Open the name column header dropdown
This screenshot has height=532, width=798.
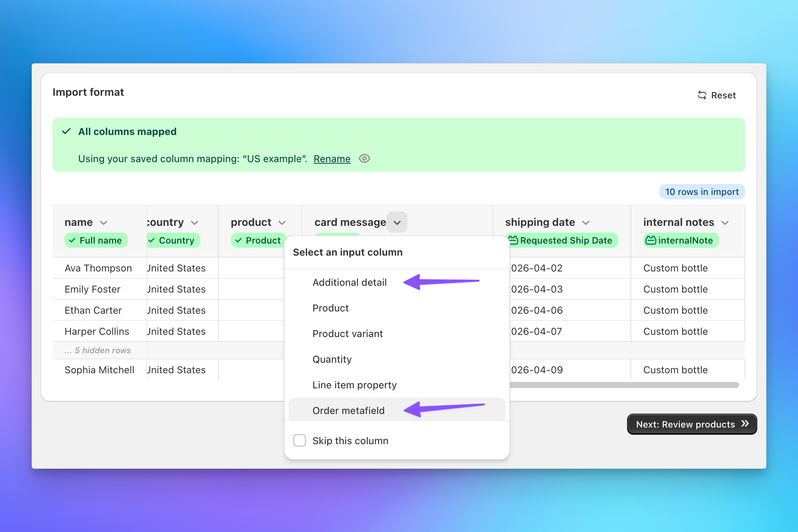(104, 222)
